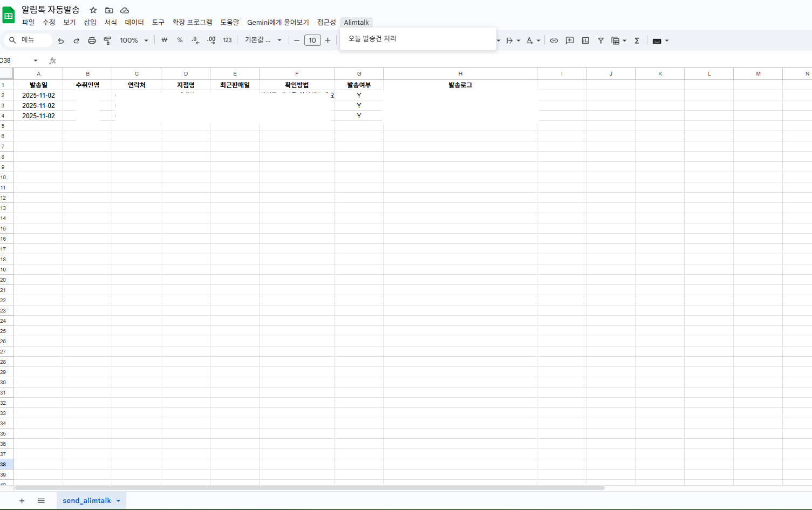Click the Sigma functions icon
The width and height of the screenshot is (812, 510).
coord(637,40)
